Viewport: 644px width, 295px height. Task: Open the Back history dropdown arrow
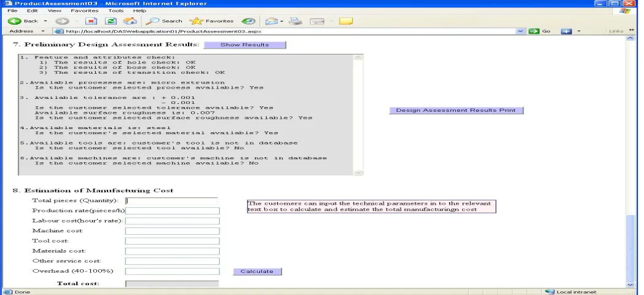[45, 21]
